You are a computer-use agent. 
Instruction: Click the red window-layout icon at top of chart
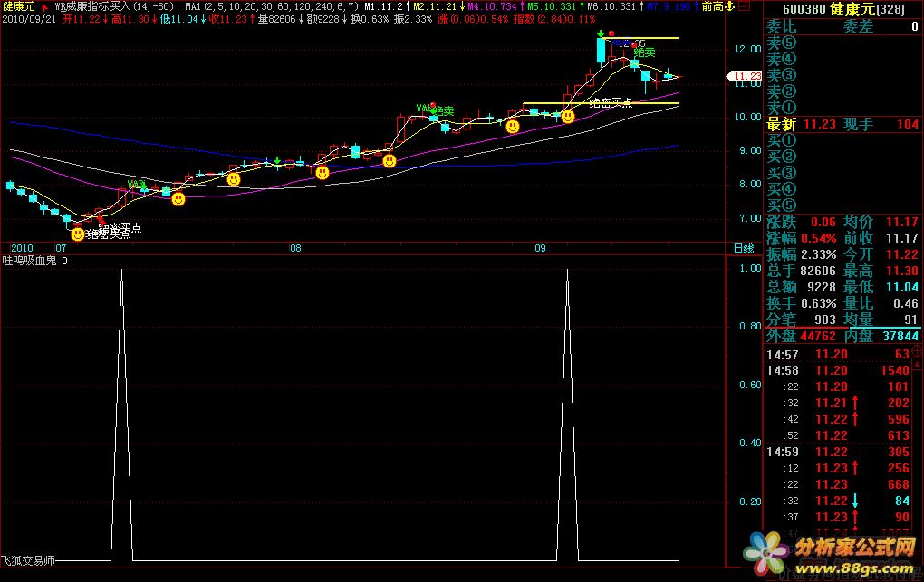tap(744, 6)
